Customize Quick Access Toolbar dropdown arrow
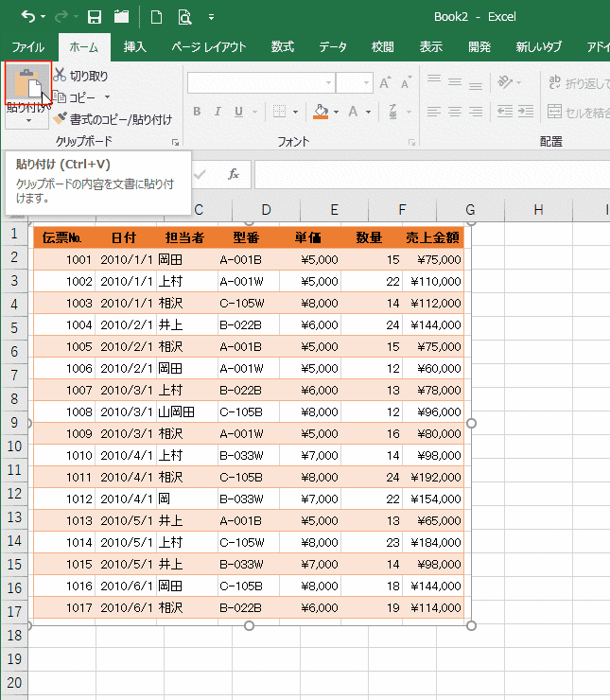 click(211, 17)
